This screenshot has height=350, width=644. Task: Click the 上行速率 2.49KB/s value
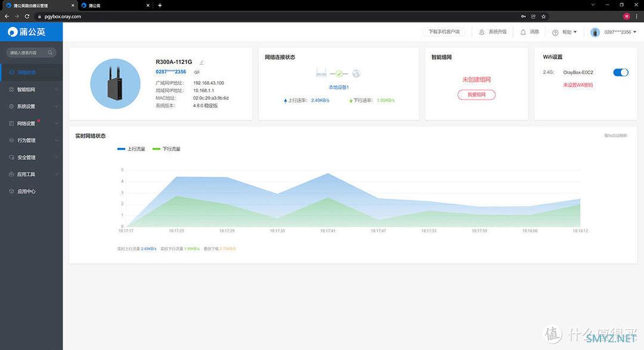(x=320, y=100)
